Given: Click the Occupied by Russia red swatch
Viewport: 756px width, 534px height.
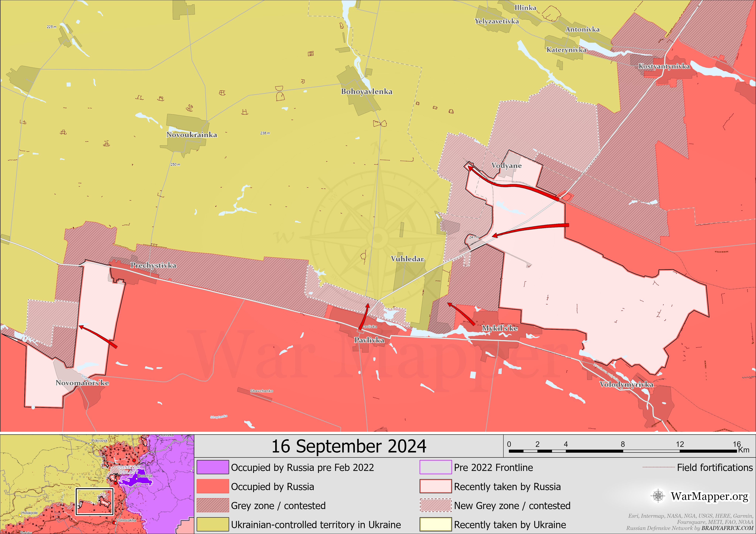Looking at the screenshot, I should tap(213, 486).
